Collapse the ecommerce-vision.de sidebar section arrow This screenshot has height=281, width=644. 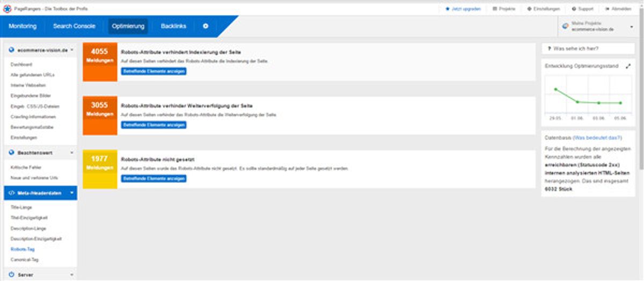(71, 50)
